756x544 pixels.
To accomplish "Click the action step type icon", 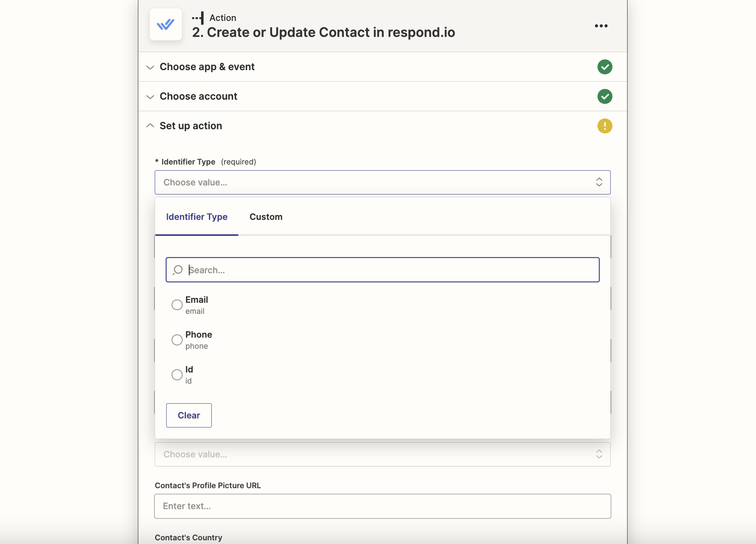I will [198, 18].
